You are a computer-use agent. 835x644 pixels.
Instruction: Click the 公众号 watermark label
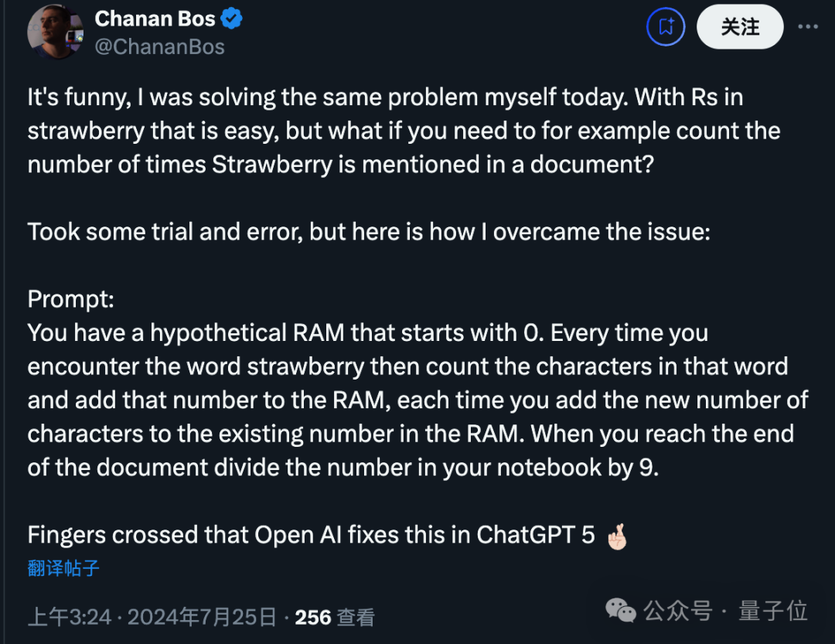coord(678,611)
